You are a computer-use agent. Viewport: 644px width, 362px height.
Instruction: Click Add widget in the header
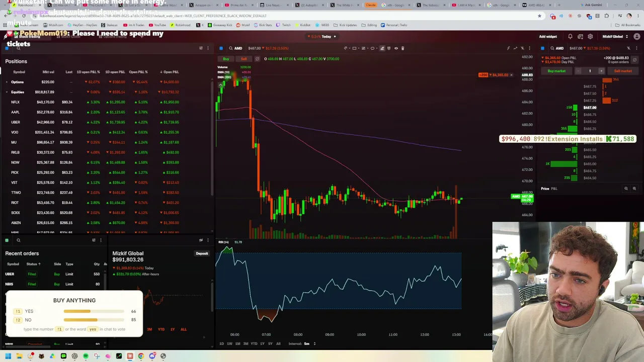click(x=548, y=37)
